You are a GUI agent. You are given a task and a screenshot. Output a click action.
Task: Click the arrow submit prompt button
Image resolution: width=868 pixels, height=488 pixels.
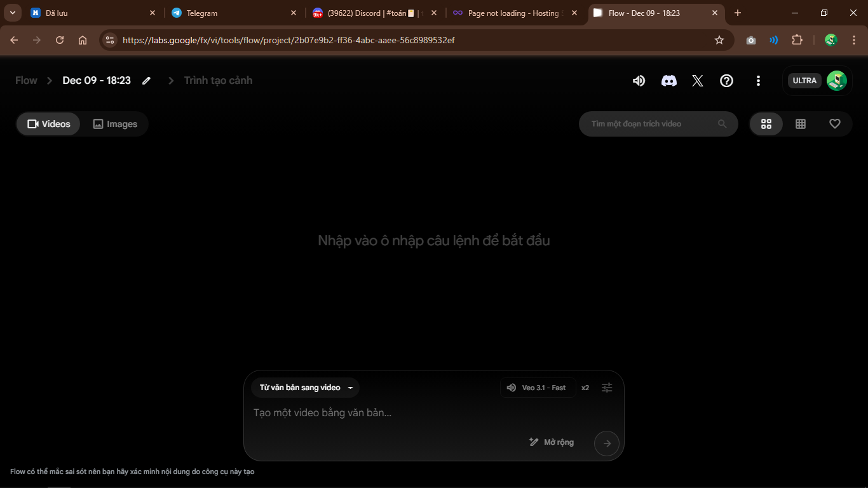pyautogui.click(x=606, y=444)
